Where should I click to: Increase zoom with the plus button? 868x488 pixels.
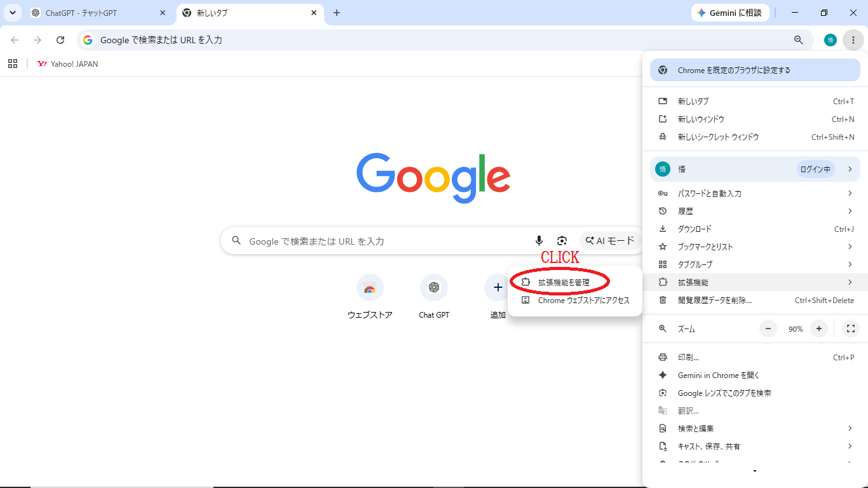(x=819, y=329)
